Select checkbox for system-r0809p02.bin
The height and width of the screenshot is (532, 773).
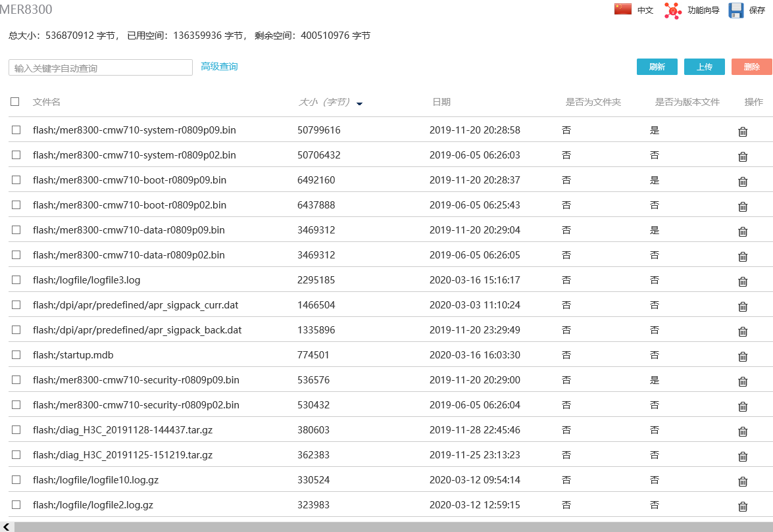pos(16,155)
